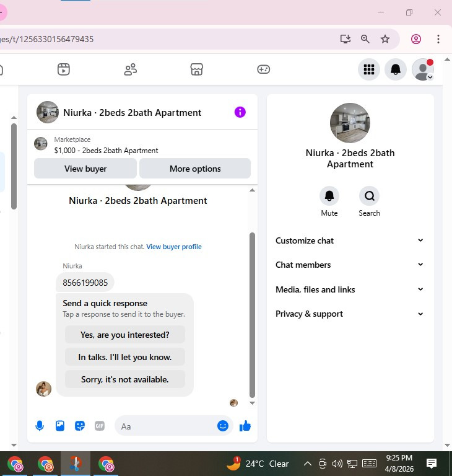This screenshot has width=452, height=476.
Task: Click the chat scrollbar down arrow
Action: [252, 403]
